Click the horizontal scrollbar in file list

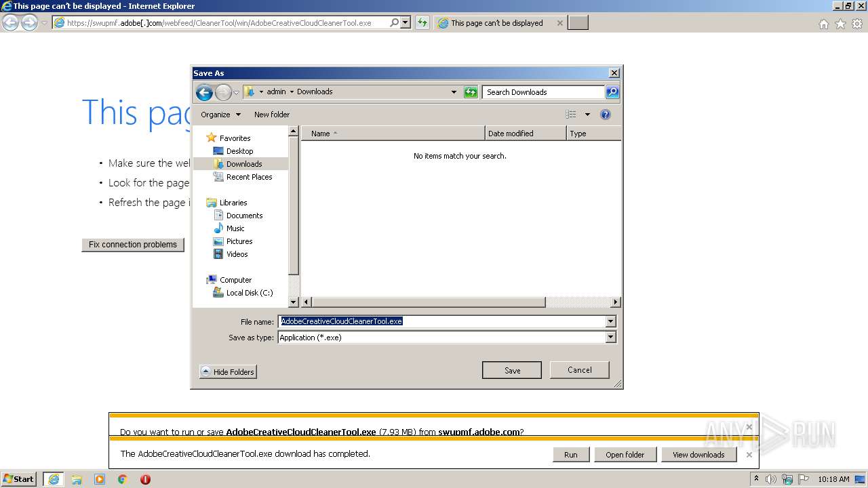429,302
